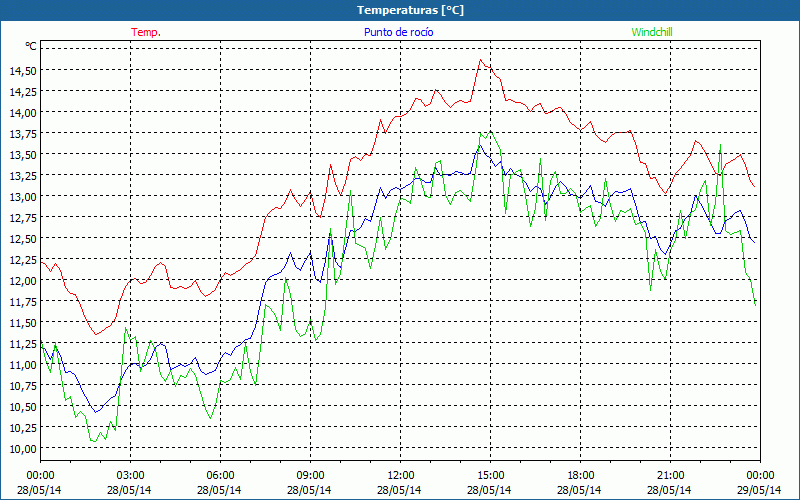Click the 12:00 time axis label
The image size is (800, 500).
point(401,475)
